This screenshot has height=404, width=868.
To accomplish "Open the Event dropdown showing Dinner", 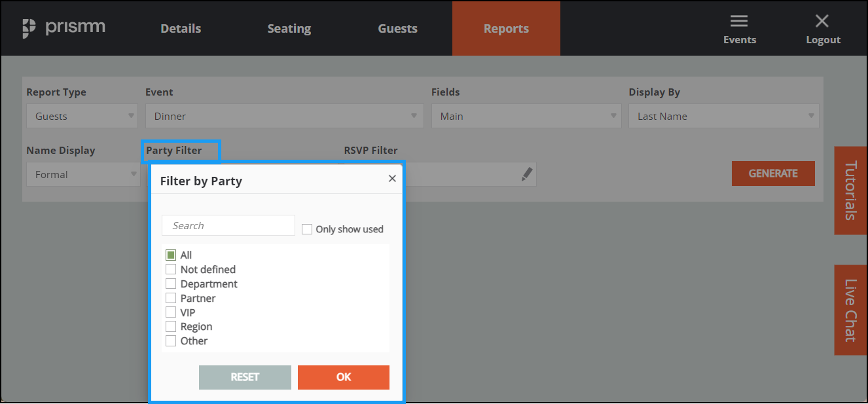I will (x=285, y=116).
